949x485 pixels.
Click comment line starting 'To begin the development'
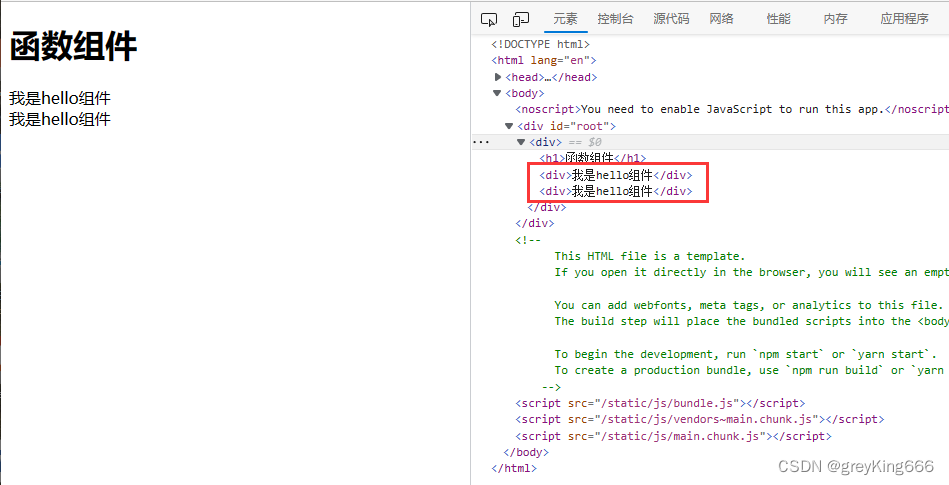pyautogui.click(x=747, y=354)
